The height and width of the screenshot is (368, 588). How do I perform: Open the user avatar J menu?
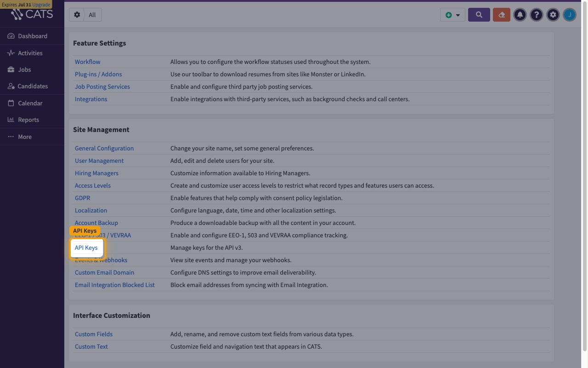(570, 15)
